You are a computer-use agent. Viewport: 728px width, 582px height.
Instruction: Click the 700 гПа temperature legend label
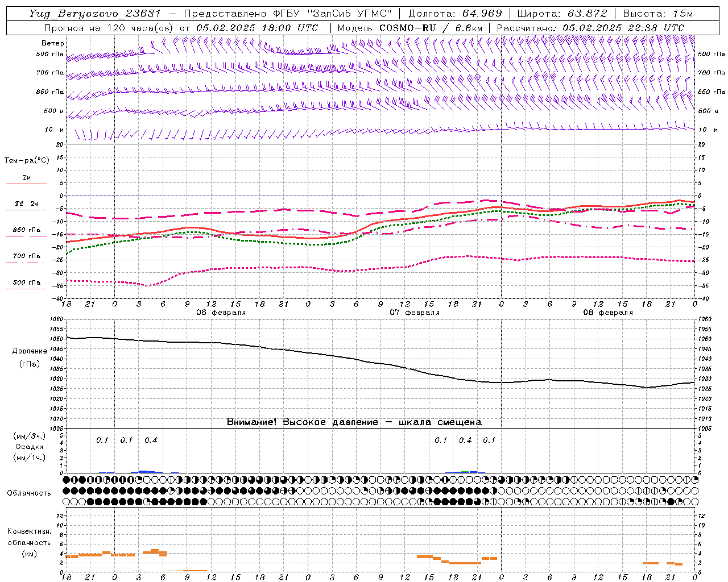tap(27, 256)
